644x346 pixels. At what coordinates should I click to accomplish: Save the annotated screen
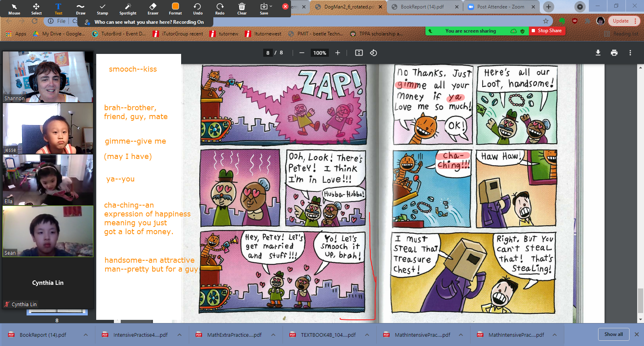tap(264, 9)
